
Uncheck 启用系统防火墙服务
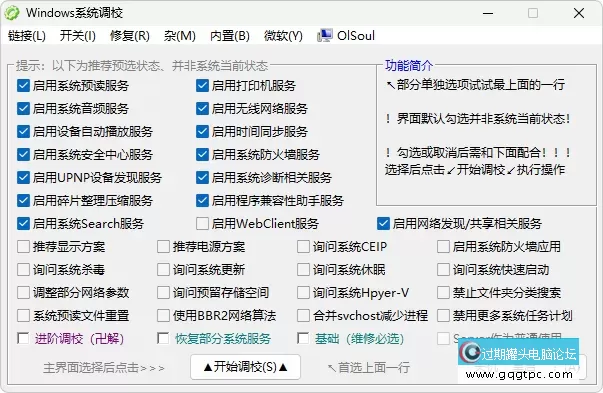(x=202, y=155)
